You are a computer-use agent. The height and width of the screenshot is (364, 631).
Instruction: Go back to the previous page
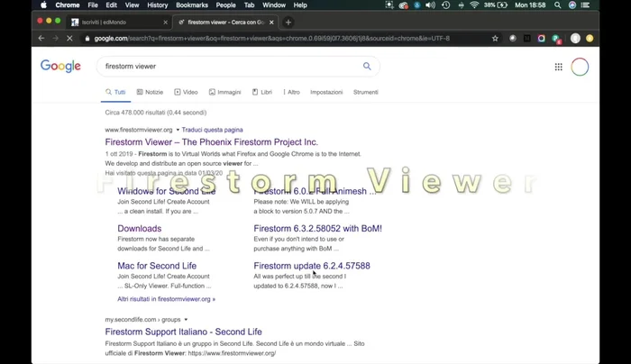[41, 38]
